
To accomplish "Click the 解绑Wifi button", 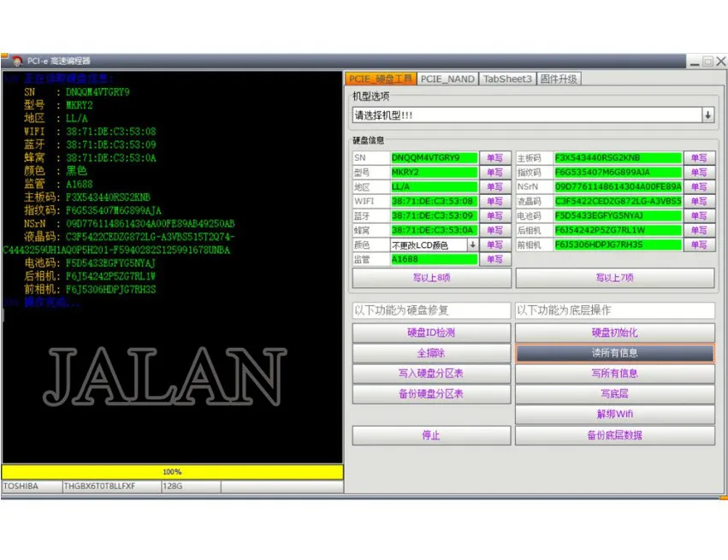I will pos(615,415).
